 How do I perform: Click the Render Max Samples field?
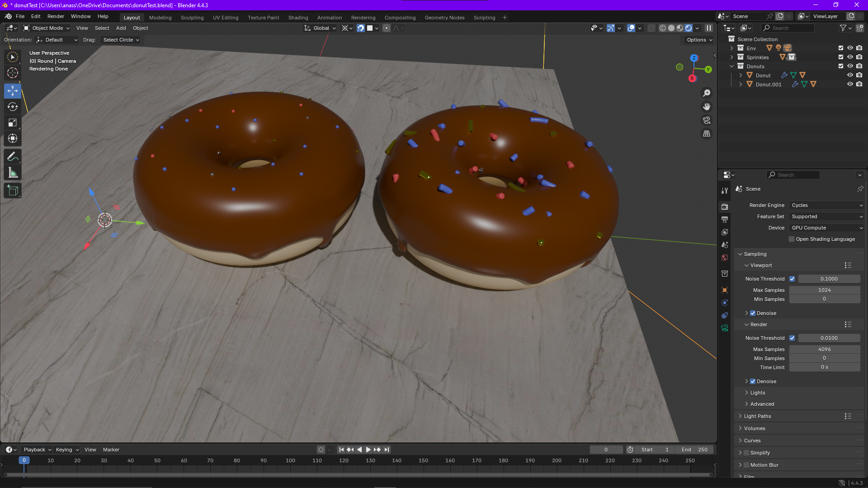[824, 349]
